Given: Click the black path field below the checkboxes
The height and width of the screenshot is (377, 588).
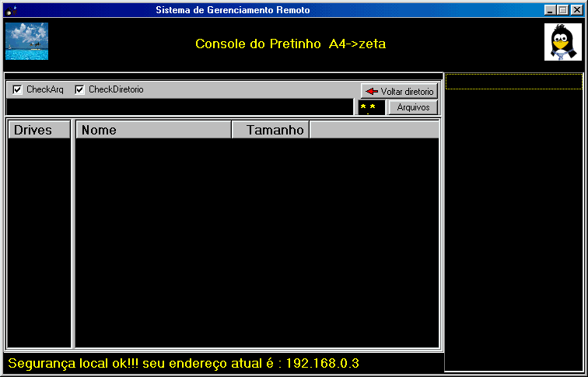Looking at the screenshot, I should pos(180,107).
